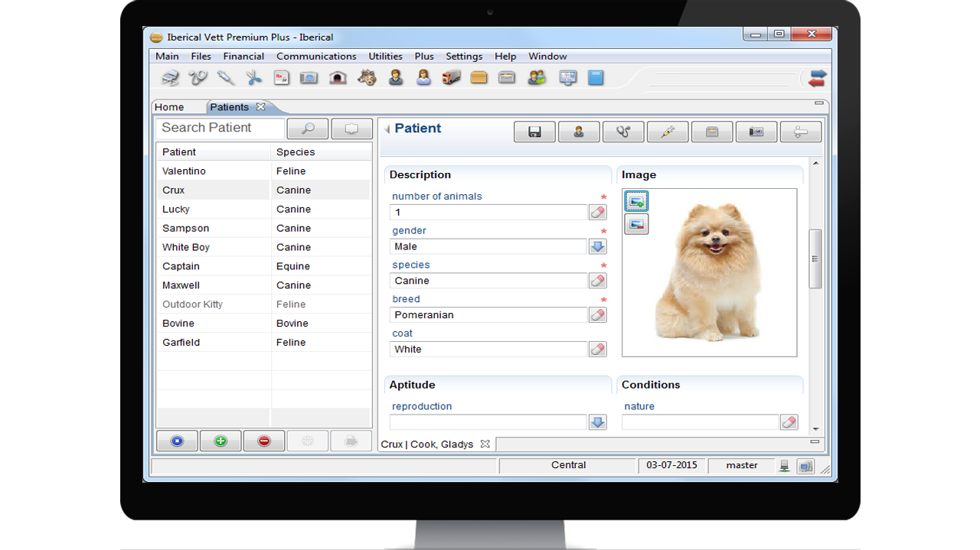The width and height of the screenshot is (980, 550).
Task: Click the green plus add patient button
Action: pyautogui.click(x=220, y=441)
